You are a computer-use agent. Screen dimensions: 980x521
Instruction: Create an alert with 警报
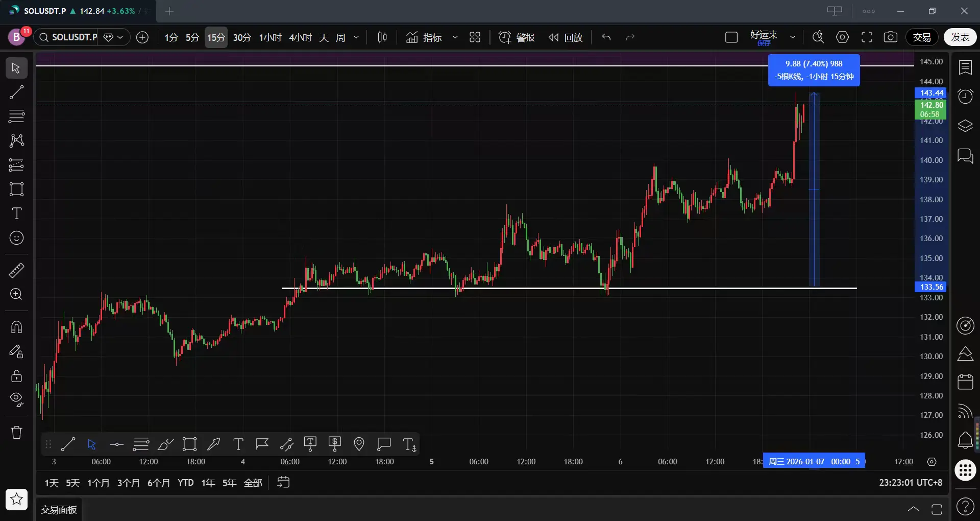click(x=517, y=37)
